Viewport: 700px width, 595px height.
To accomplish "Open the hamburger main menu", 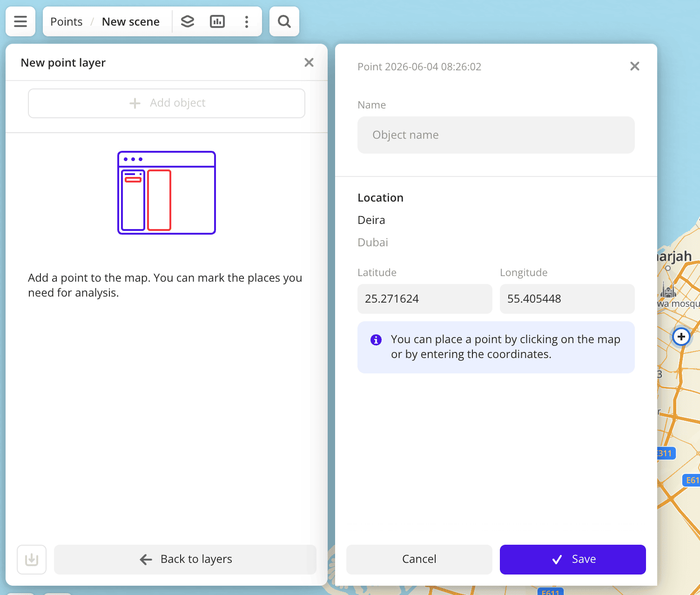I will 20,21.
